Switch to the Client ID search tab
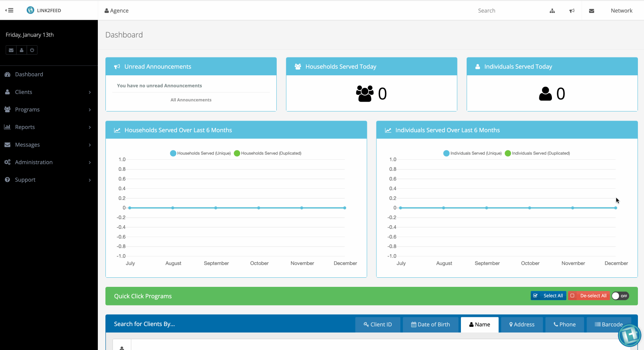 tap(378, 325)
